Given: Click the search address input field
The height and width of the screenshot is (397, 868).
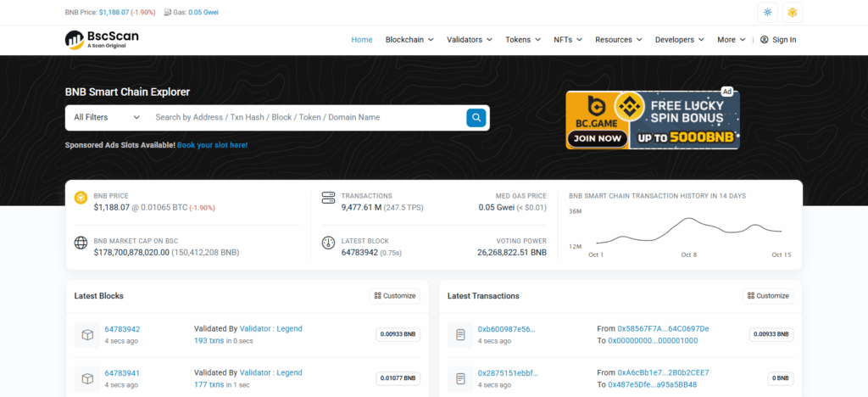Looking at the screenshot, I should coord(305,118).
